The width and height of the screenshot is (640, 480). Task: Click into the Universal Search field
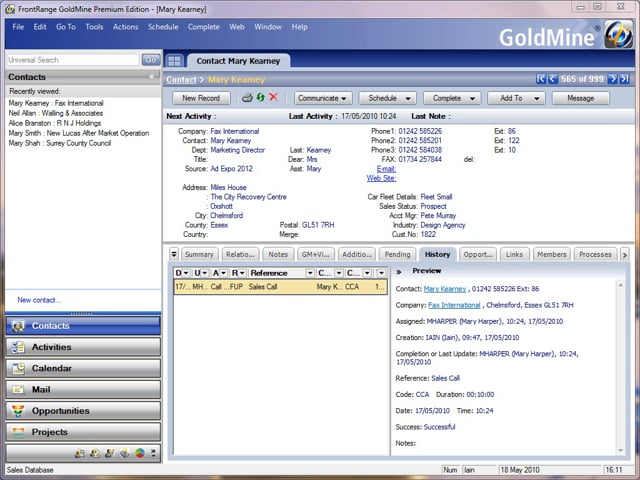click(x=73, y=60)
